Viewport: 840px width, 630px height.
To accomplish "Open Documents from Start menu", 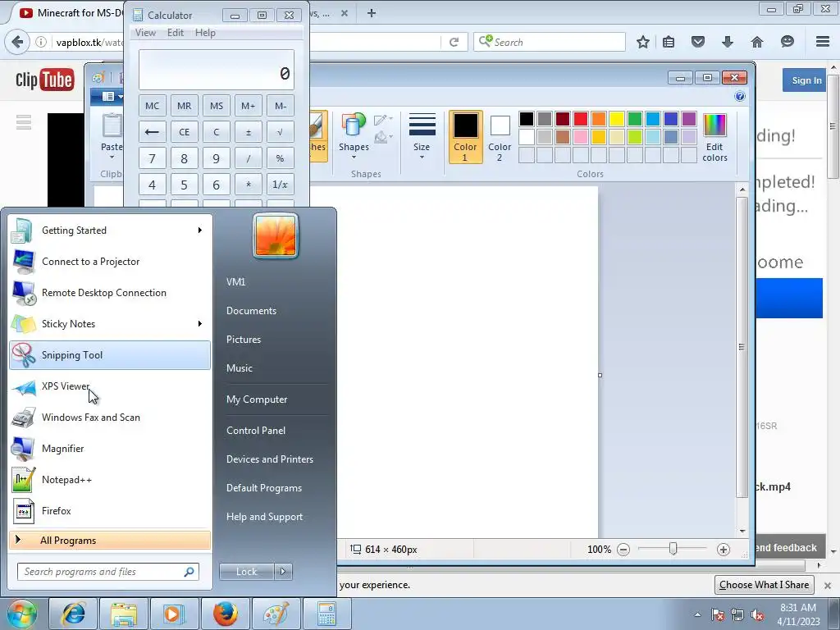I will pyautogui.click(x=251, y=311).
